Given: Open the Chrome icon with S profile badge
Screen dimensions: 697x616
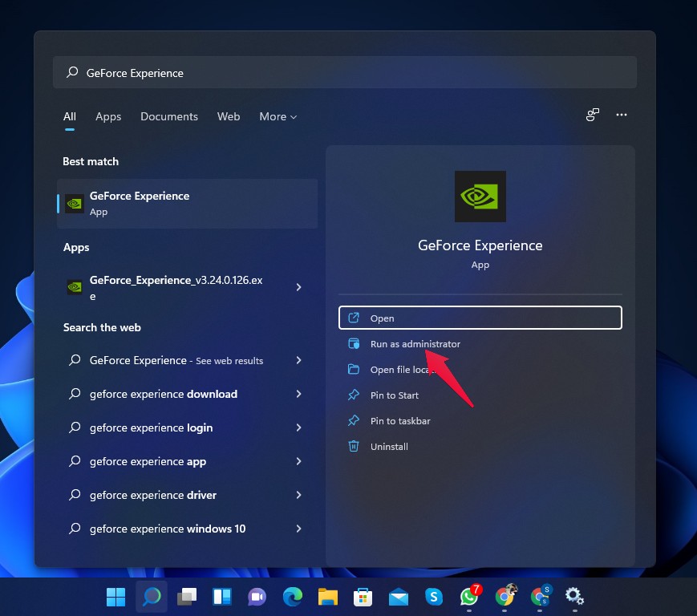Looking at the screenshot, I should pyautogui.click(x=540, y=596).
